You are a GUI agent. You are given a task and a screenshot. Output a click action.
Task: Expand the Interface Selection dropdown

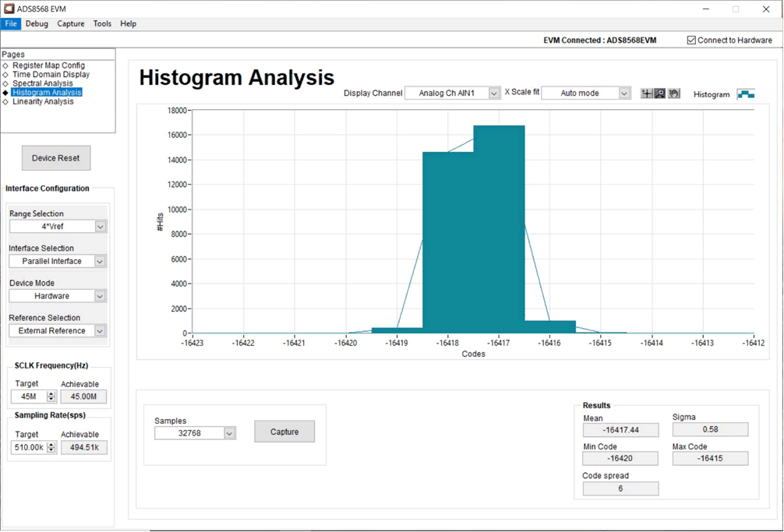tap(101, 262)
